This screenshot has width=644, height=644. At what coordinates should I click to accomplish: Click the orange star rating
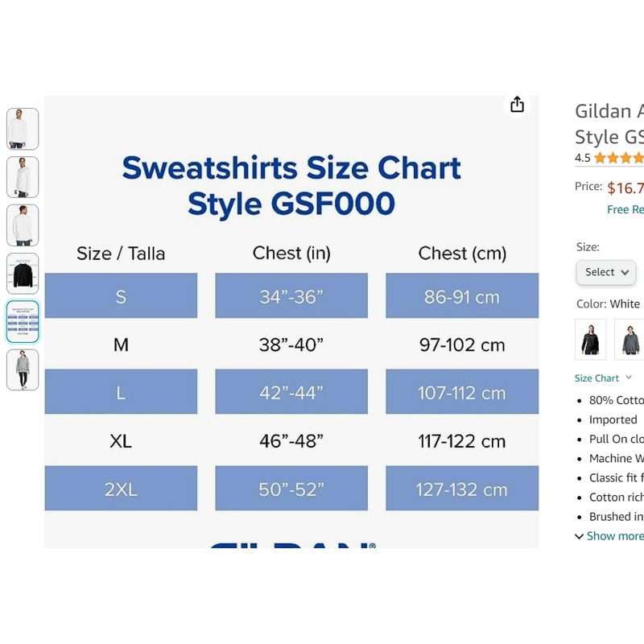pos(619,158)
